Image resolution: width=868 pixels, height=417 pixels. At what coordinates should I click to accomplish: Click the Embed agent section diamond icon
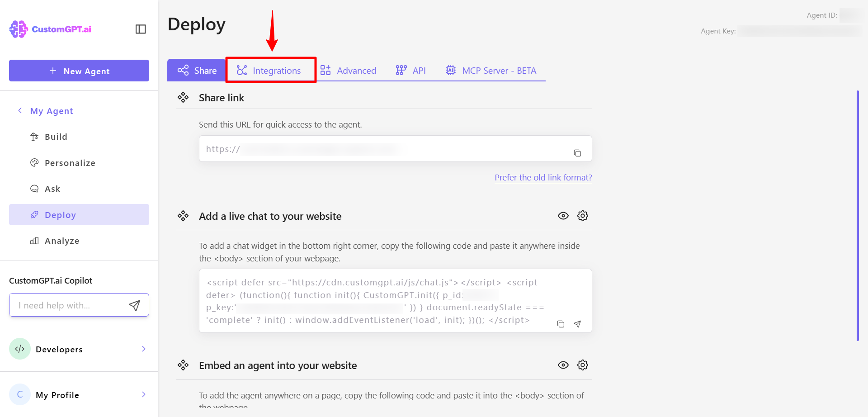pos(183,365)
